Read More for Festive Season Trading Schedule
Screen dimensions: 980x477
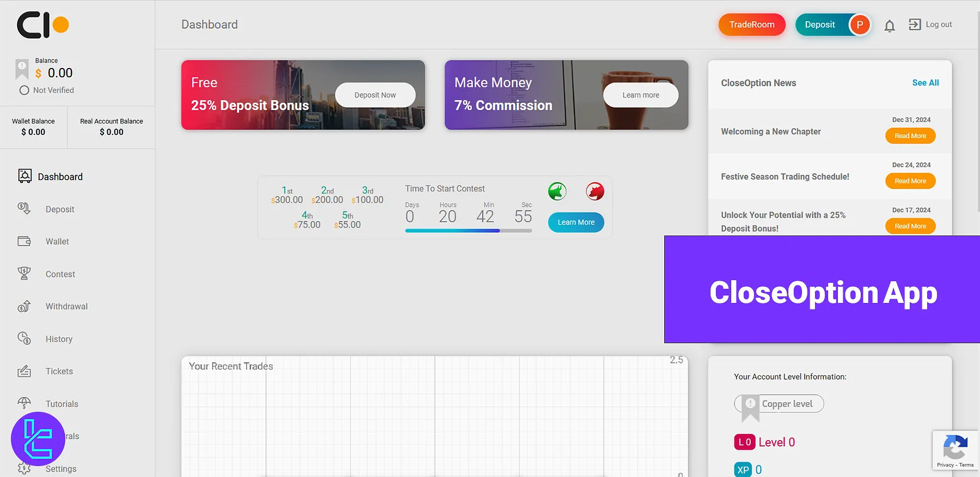coord(910,181)
